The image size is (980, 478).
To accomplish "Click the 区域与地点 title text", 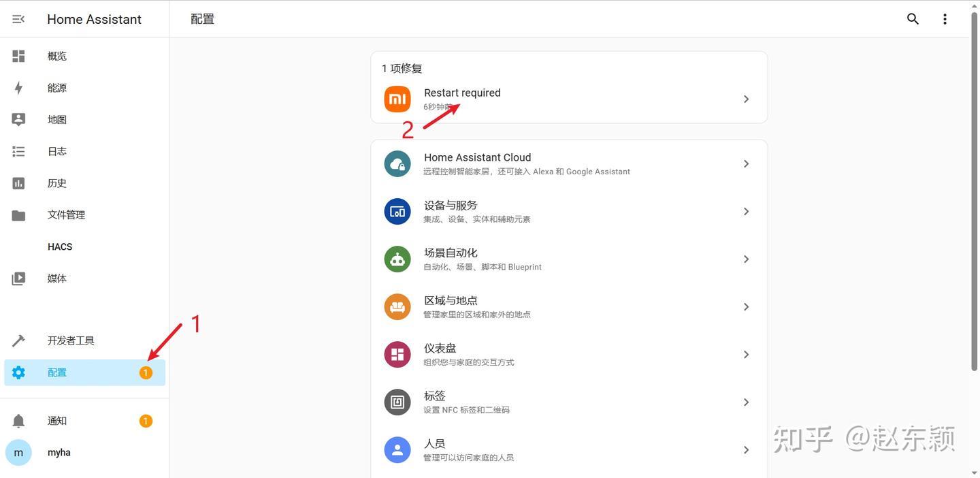I will [451, 300].
